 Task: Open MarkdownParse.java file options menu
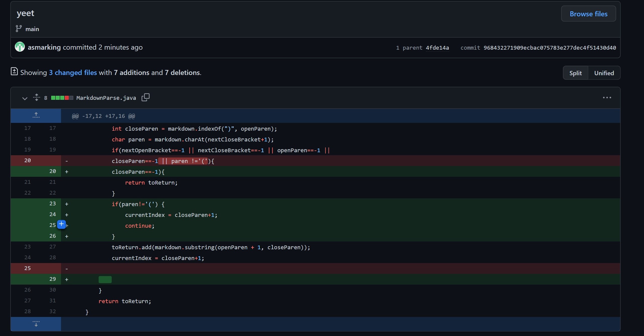pyautogui.click(x=607, y=98)
